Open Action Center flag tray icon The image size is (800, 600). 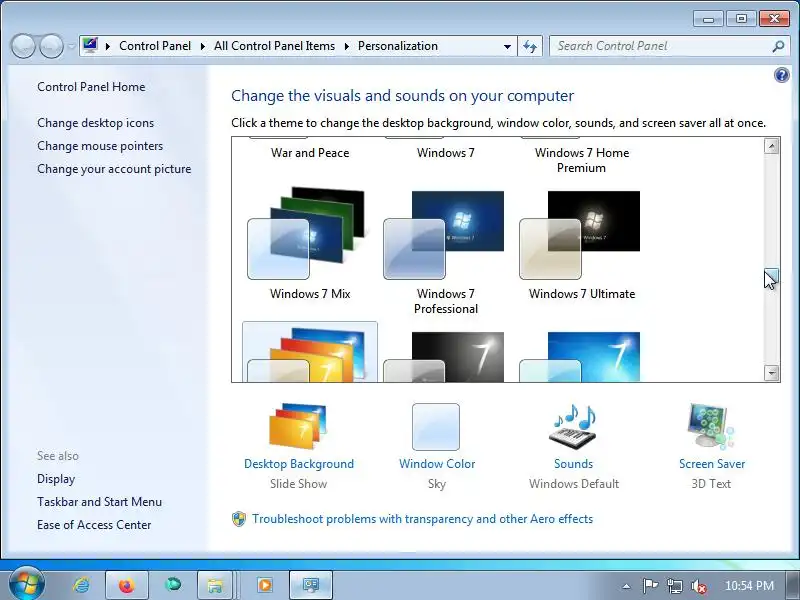pos(649,586)
